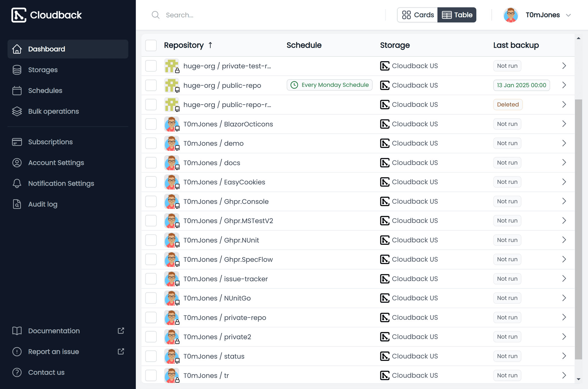588x389 pixels.
Task: Click the Bulk operations layers icon
Action: pyautogui.click(x=17, y=111)
